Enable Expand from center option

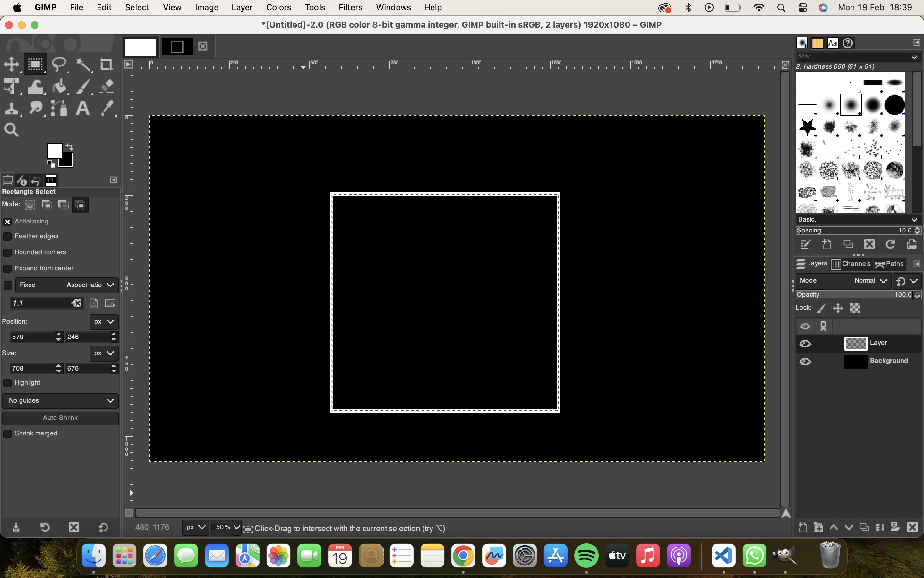point(7,269)
